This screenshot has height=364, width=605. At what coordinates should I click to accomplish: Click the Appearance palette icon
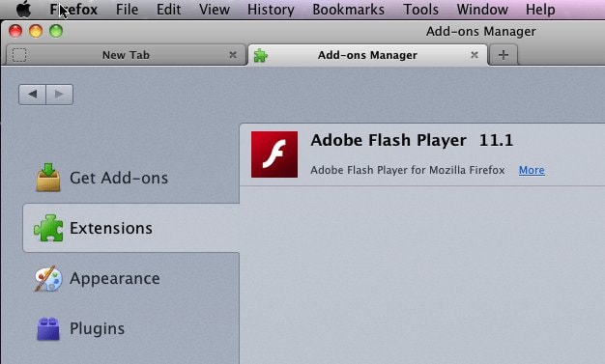click(x=48, y=278)
